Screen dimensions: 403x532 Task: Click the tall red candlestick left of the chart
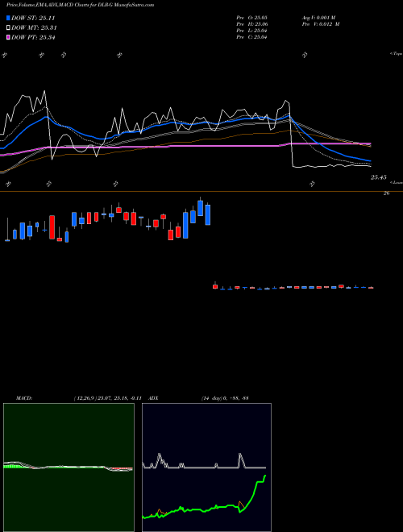point(52,227)
